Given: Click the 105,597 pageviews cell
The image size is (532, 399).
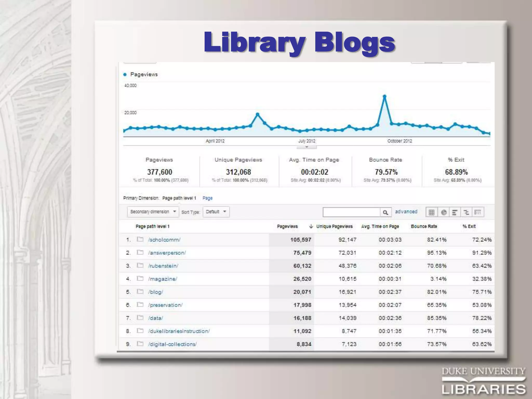Looking at the screenshot, I should point(301,240).
